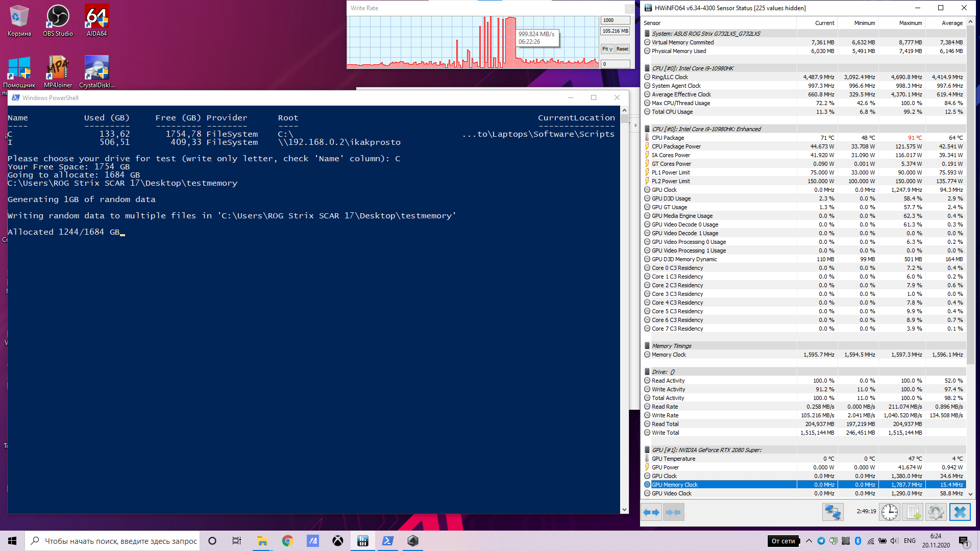Select the Virtual Memory Commited row
Image resolution: width=980 pixels, height=551 pixels.
click(x=804, y=42)
